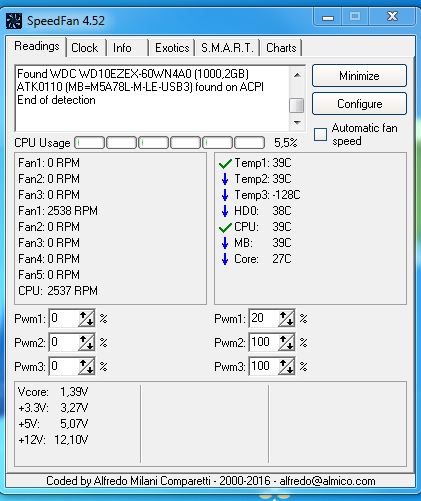The width and height of the screenshot is (421, 501).
Task: Adjust right Pwm2 spinner arrows at 100
Action: click(286, 343)
